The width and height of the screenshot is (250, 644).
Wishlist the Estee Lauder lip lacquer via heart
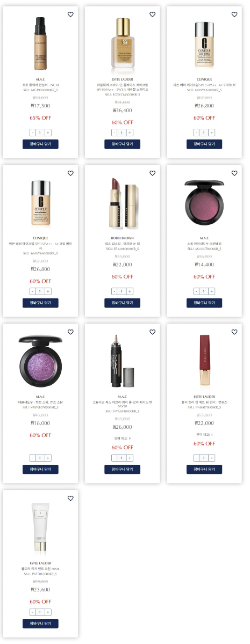pyautogui.click(x=234, y=332)
